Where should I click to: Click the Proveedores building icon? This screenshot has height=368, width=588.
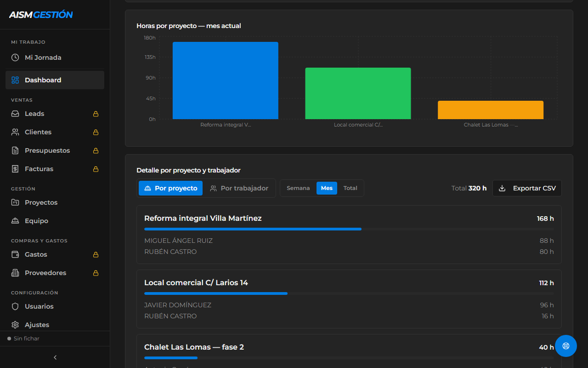(x=15, y=273)
